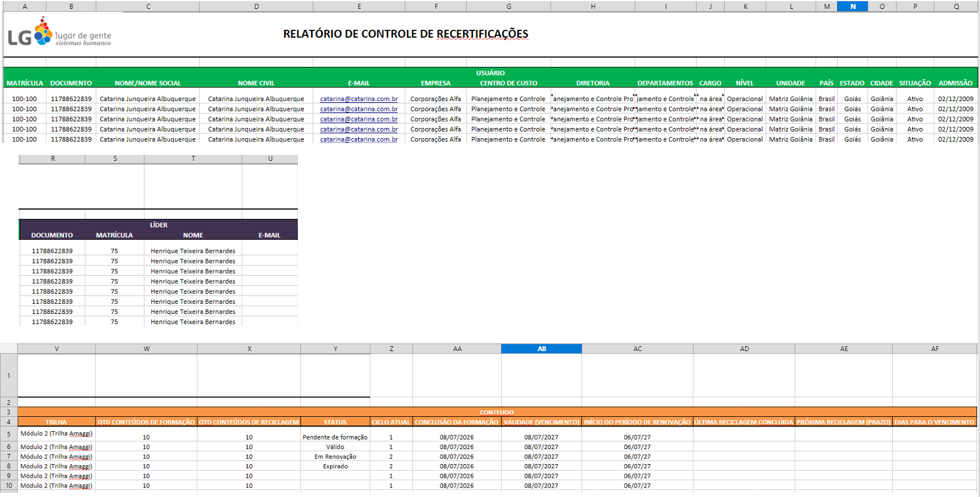Select first Henrique Teixeira Bernardes name cell

tap(193, 251)
